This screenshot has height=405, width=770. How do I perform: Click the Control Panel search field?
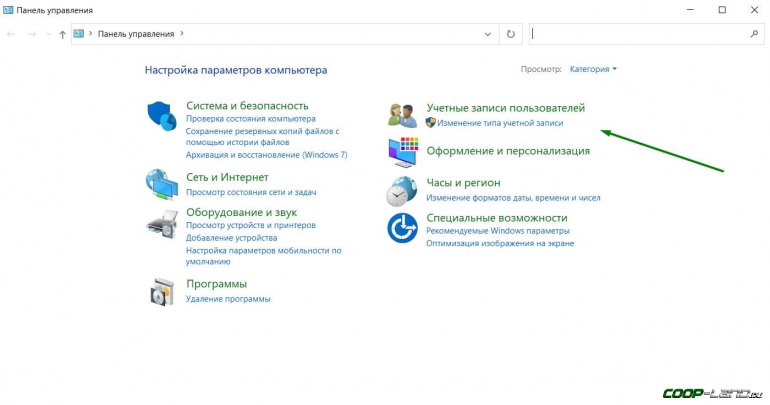(x=640, y=34)
